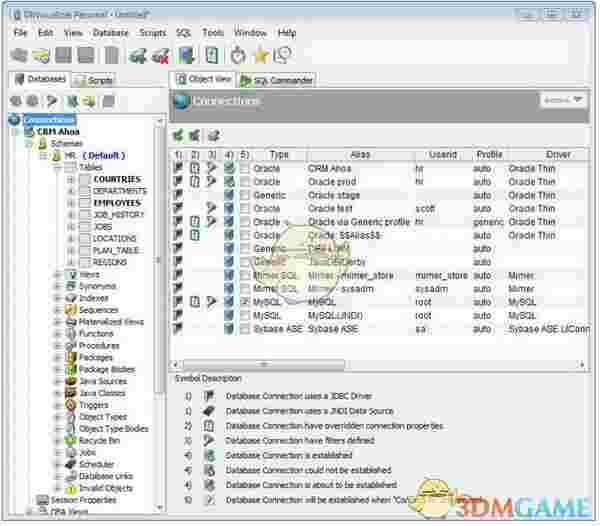Collapse the HR (Default) schema node
This screenshot has height=526, width=600.
[43, 156]
